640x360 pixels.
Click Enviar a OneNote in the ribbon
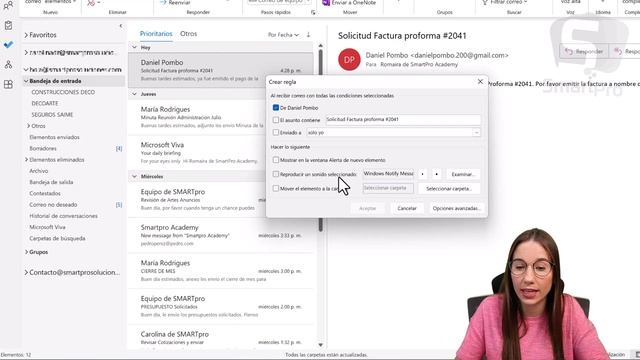(x=349, y=2)
